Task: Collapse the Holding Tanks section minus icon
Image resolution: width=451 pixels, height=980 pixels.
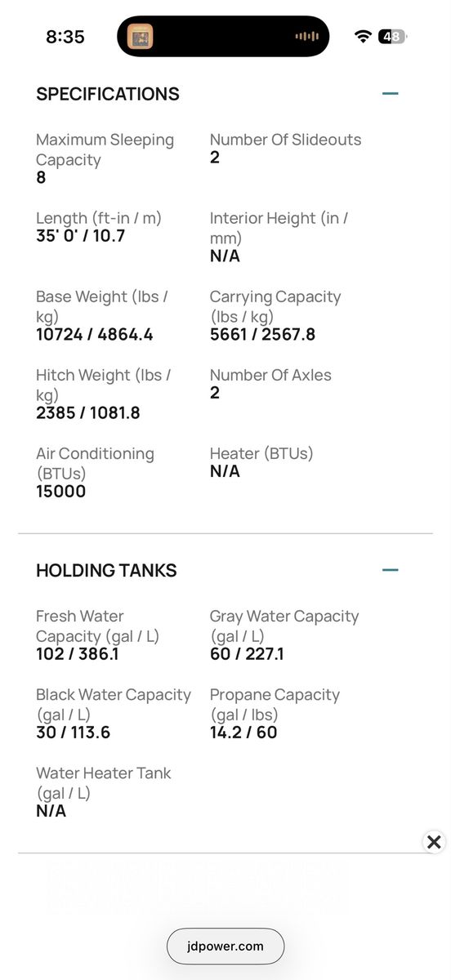Action: [x=391, y=569]
